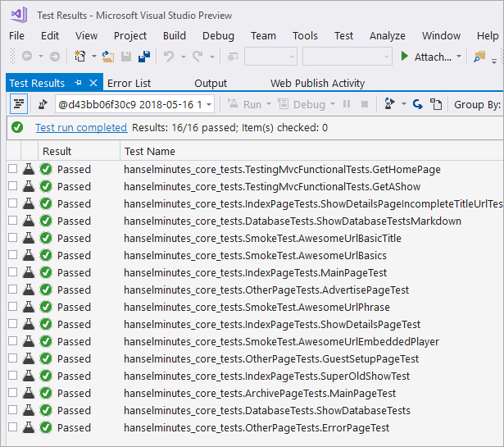Check the box for SuperOldShowTest test
This screenshot has width=504, height=447.
[x=12, y=376]
